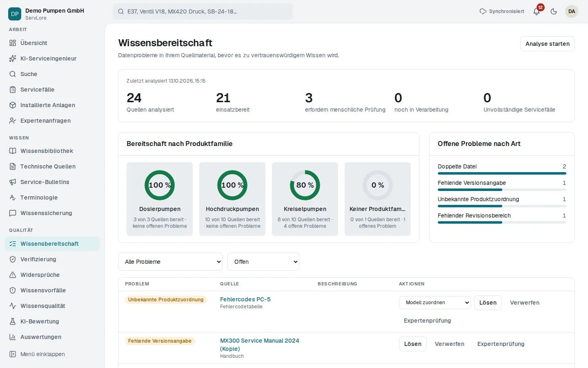Open the Offen status dropdown

tap(263, 262)
